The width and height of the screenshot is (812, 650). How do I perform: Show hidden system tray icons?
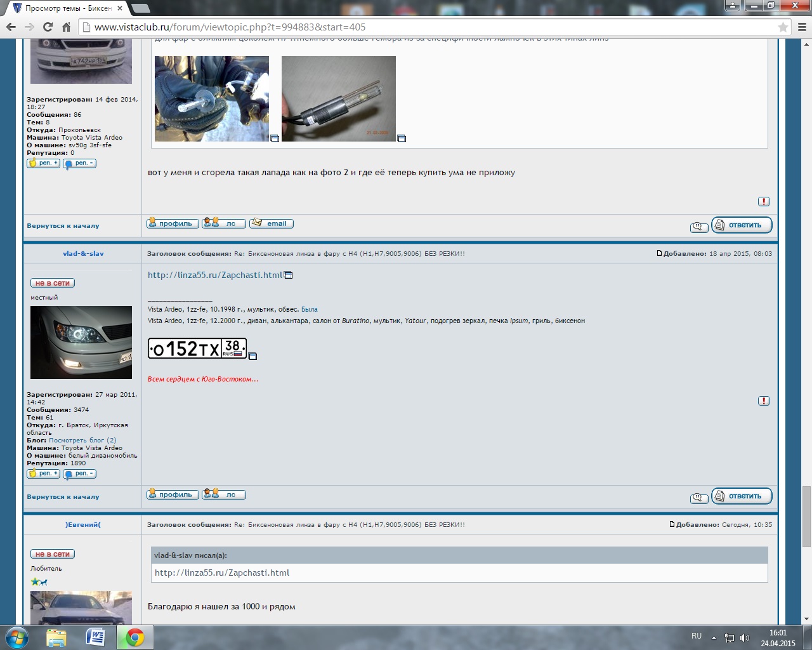(x=714, y=637)
